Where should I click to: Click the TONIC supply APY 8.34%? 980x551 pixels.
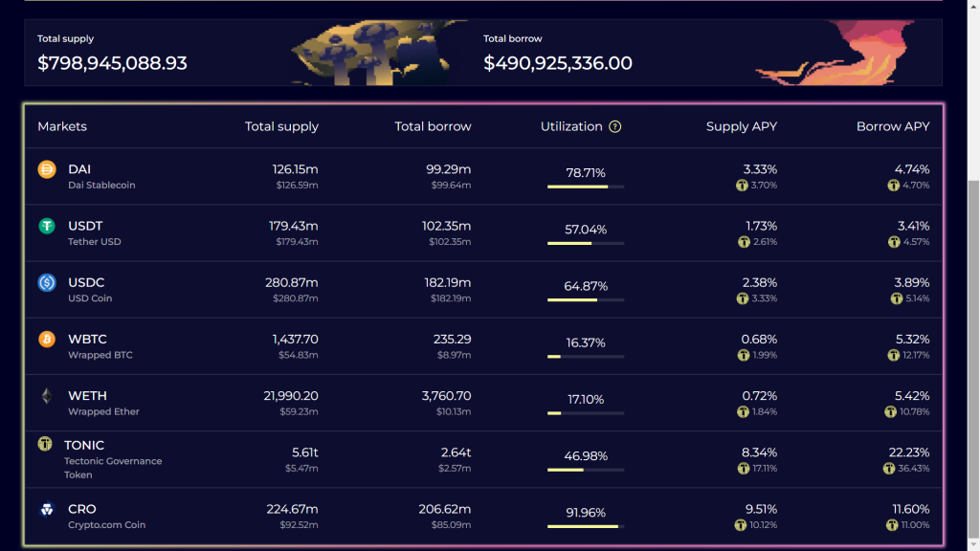(759, 452)
